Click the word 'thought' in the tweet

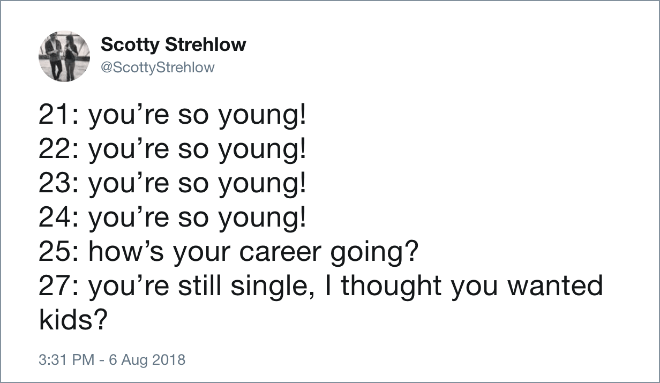point(391,286)
